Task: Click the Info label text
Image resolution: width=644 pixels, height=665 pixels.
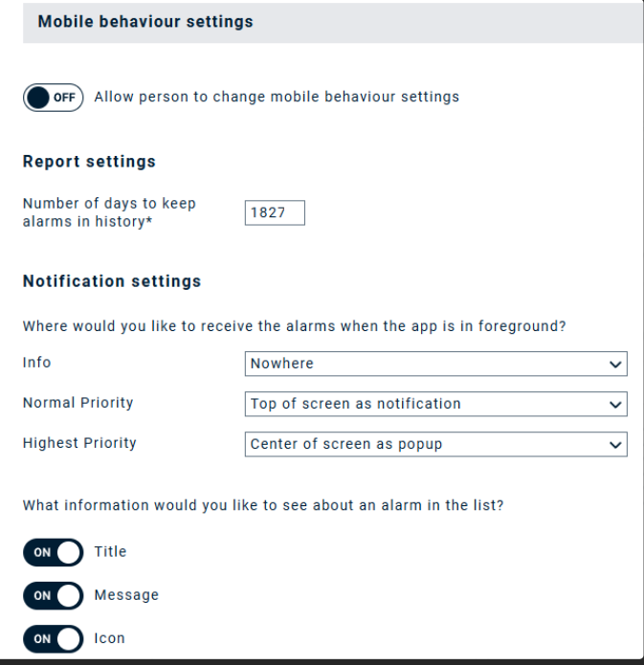Action: tap(37, 364)
